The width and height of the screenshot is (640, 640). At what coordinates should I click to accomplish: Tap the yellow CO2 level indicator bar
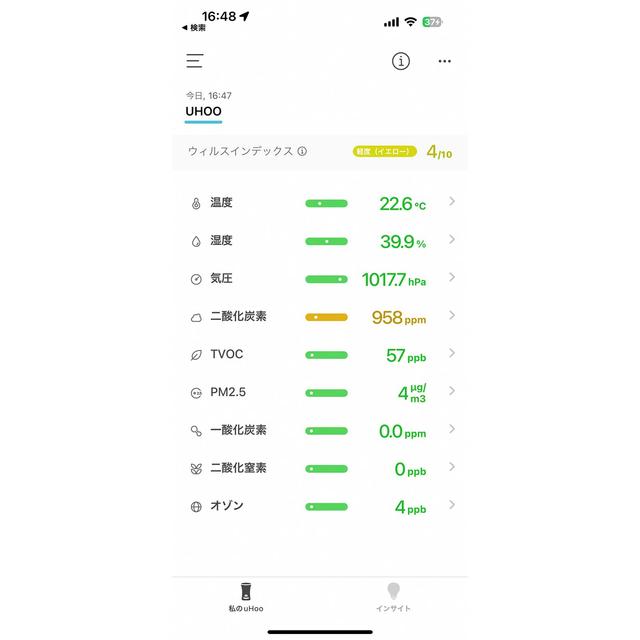click(327, 317)
